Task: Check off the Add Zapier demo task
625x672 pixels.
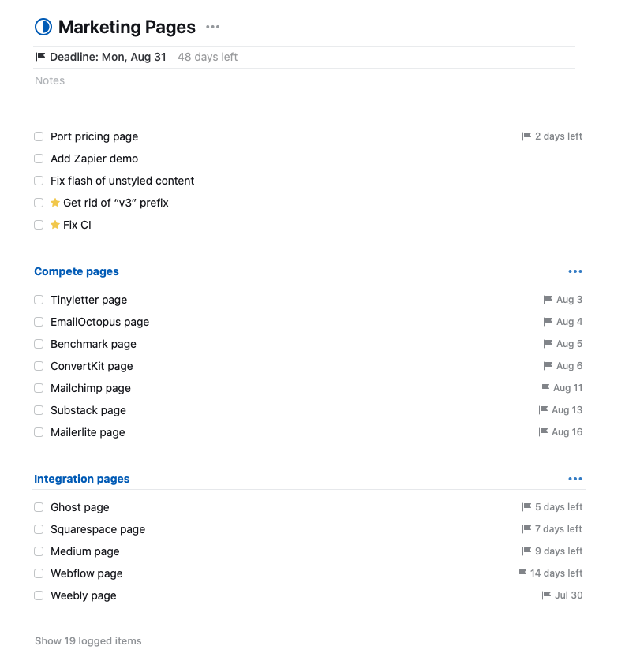Action: tap(39, 159)
